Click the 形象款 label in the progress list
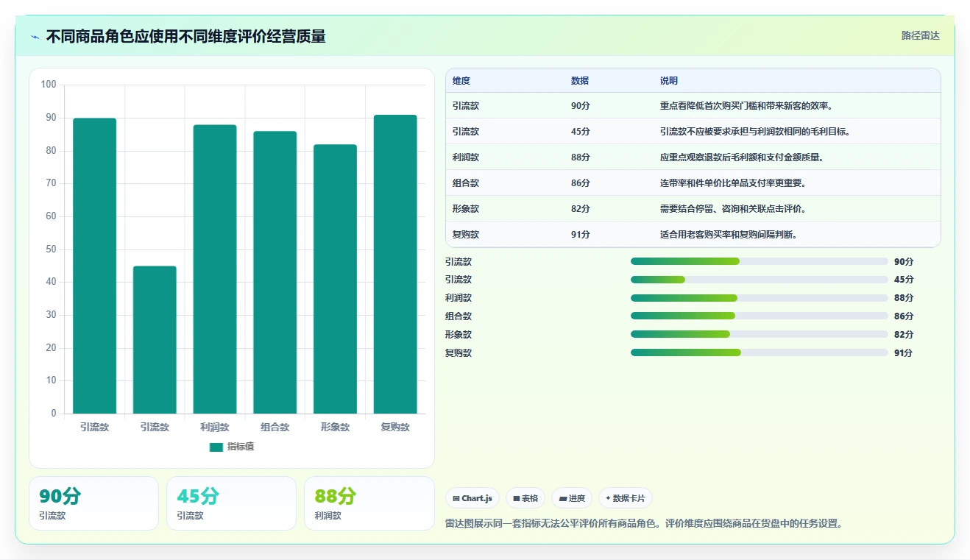970x560 pixels. (x=459, y=335)
